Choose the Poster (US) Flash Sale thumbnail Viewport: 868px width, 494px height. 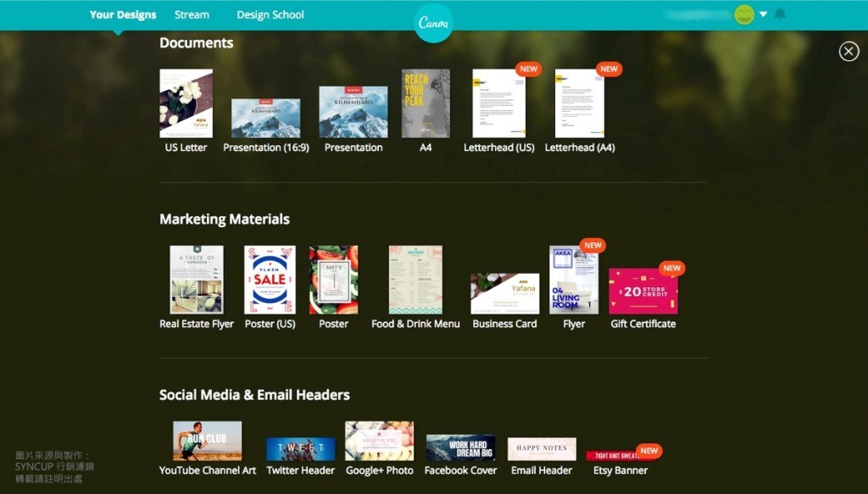(x=270, y=280)
